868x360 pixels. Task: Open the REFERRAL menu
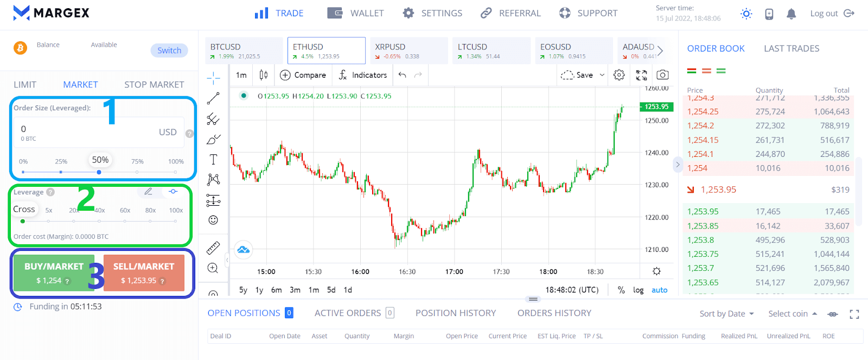point(511,13)
